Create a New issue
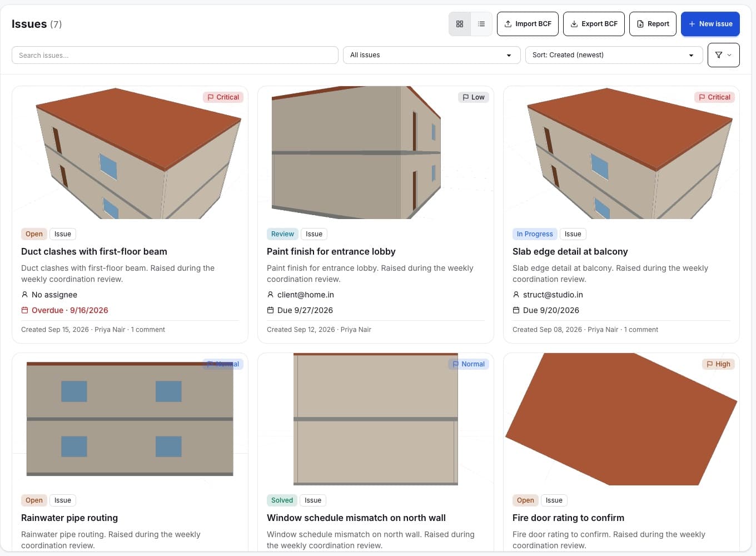Screen dimensions: 756x556 click(710, 24)
